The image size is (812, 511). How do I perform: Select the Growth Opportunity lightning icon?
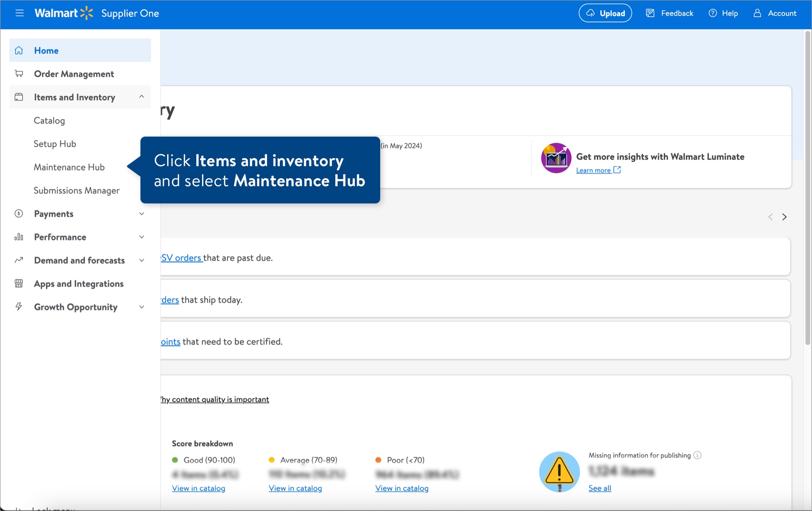pyautogui.click(x=19, y=307)
